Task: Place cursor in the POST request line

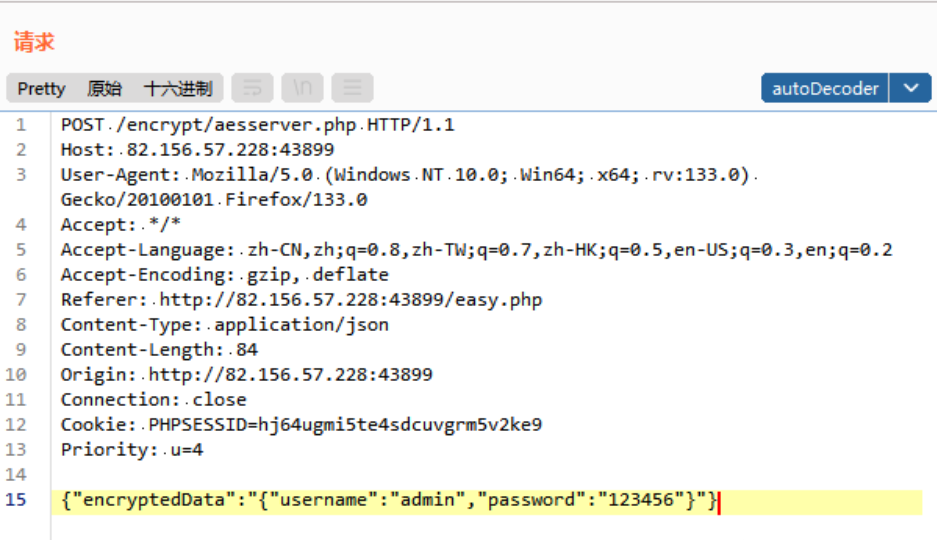Action: (x=258, y=125)
